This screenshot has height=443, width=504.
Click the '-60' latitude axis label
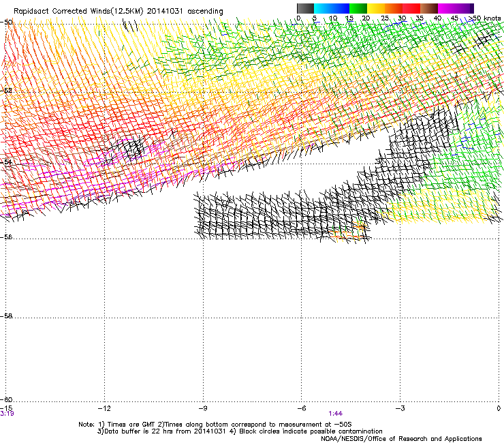click(x=6, y=399)
